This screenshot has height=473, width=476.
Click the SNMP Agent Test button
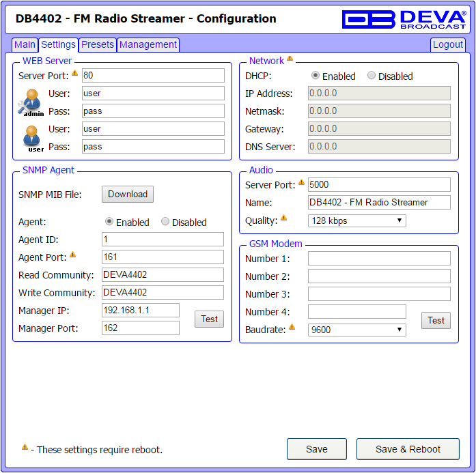click(209, 319)
